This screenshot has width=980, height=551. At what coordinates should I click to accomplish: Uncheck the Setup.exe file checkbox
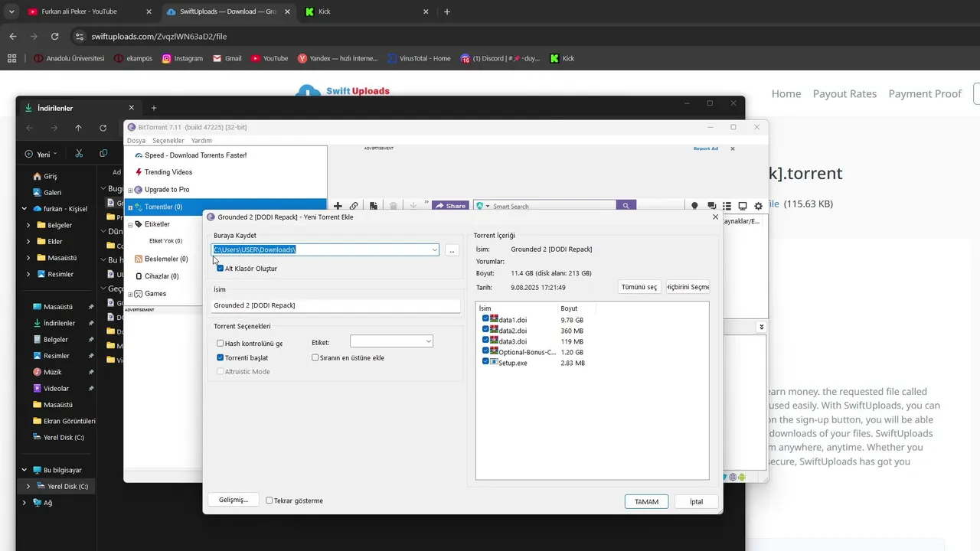[x=485, y=362]
